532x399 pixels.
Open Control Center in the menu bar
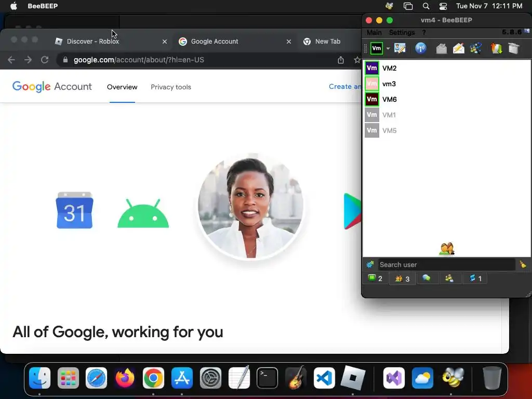tap(443, 6)
